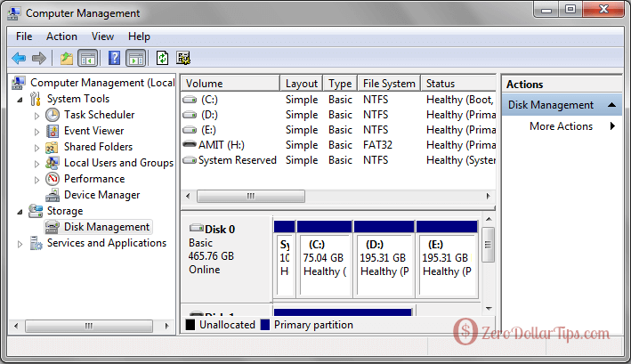This screenshot has width=631, height=364.
Task: Click the System Tools wrench icon
Action: tap(36, 99)
